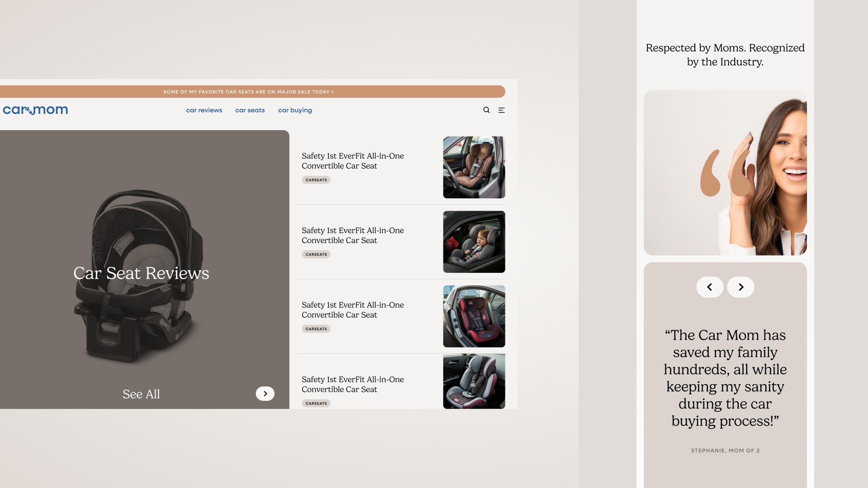Open the hamburger menu icon
Viewport: 868px width, 488px height.
coord(501,110)
